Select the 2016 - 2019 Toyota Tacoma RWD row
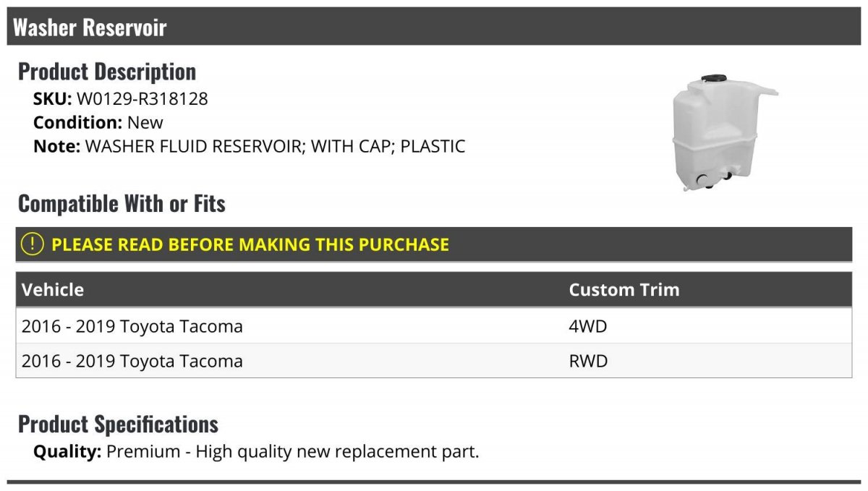868x491 pixels. click(434, 361)
